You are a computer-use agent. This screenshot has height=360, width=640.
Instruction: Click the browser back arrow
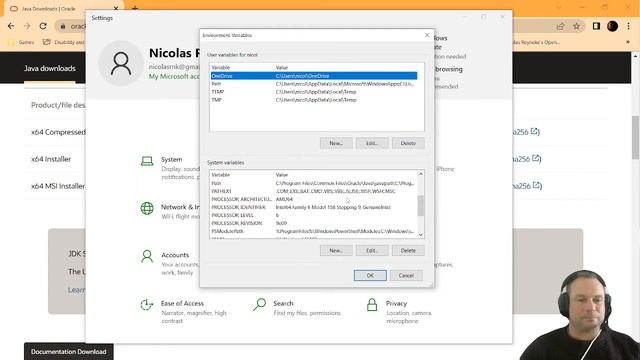(x=11, y=26)
